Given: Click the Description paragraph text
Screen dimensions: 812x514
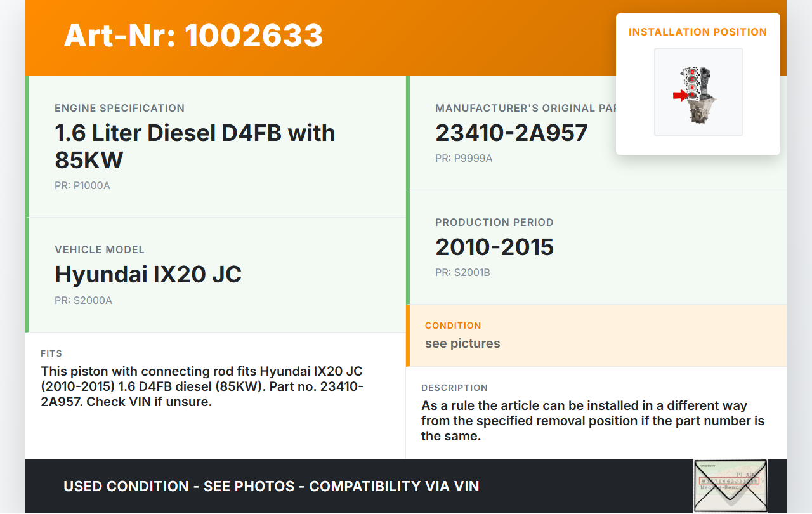Looking at the screenshot, I should click(x=593, y=421).
